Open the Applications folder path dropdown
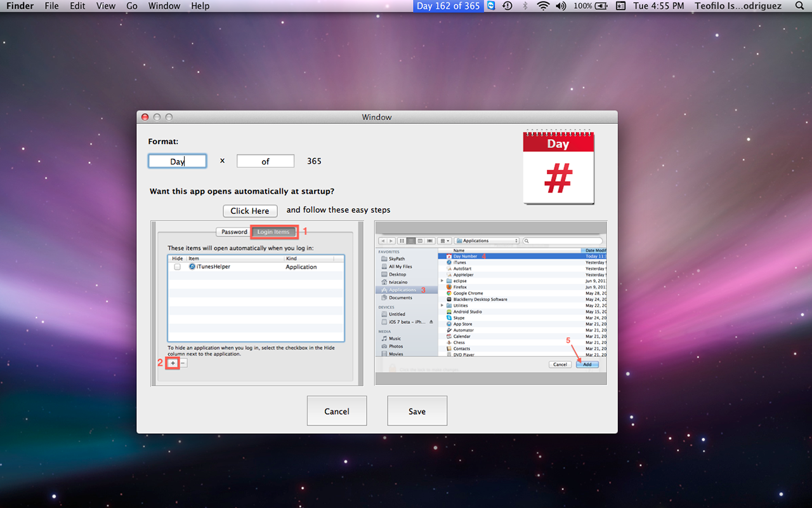This screenshot has height=508, width=812. point(487,241)
